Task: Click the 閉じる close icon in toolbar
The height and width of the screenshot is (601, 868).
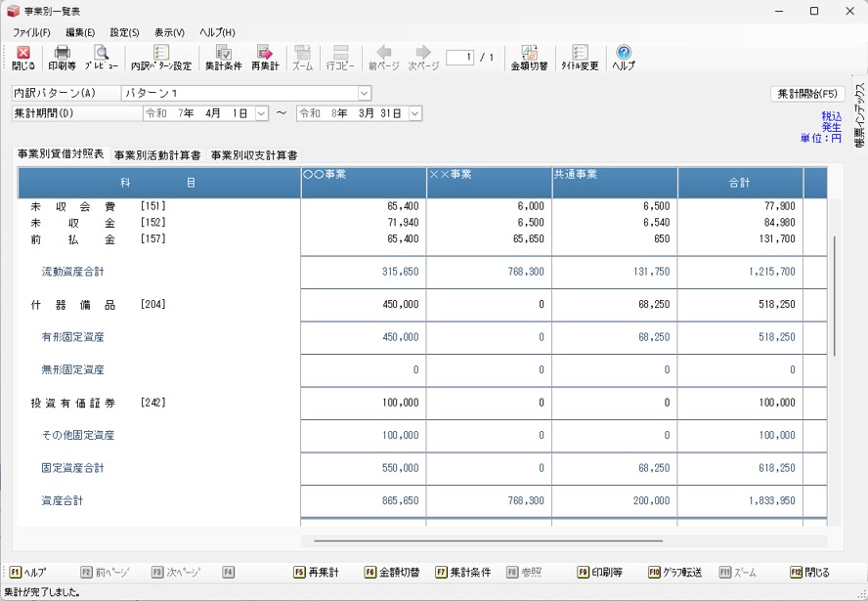Action: 23,58
